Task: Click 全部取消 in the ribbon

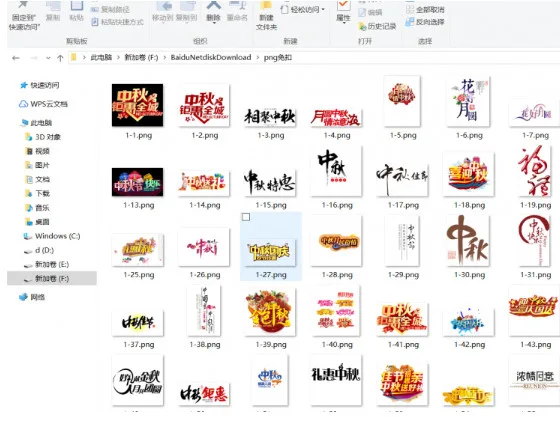Action: pyautogui.click(x=425, y=10)
